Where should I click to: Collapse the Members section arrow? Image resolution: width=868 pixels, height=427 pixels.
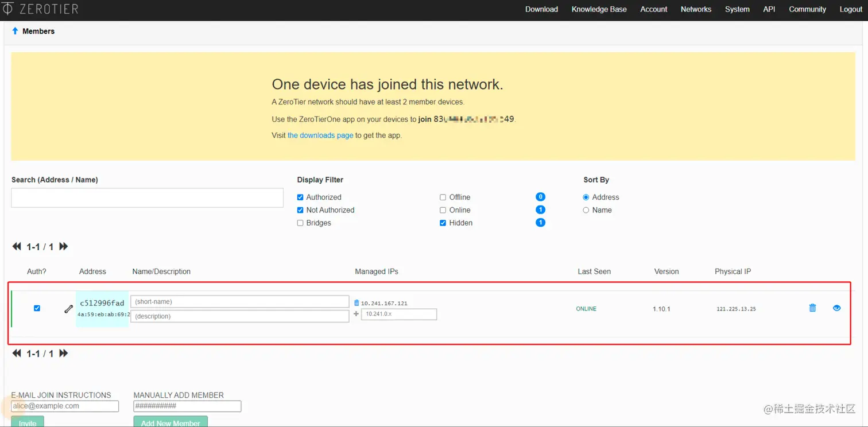pos(15,31)
